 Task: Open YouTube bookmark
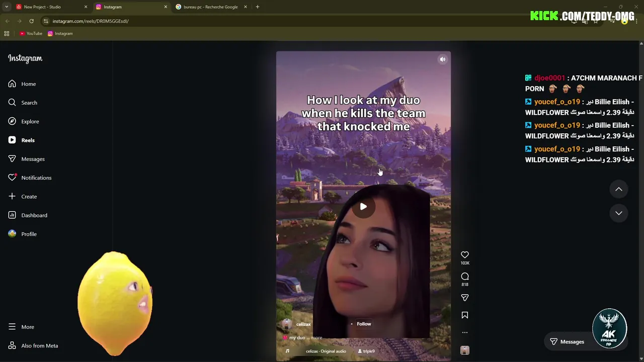31,34
